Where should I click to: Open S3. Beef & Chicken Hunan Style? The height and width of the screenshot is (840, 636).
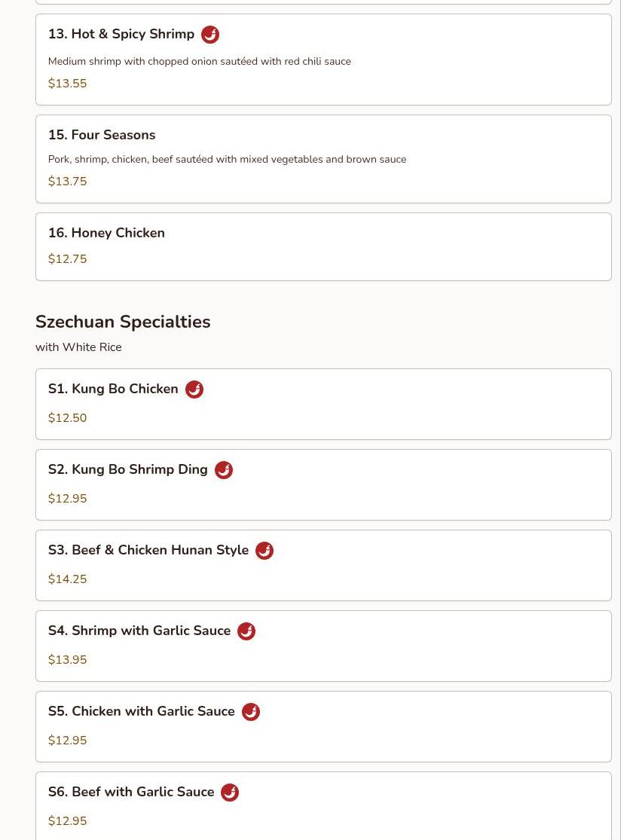coord(148,550)
